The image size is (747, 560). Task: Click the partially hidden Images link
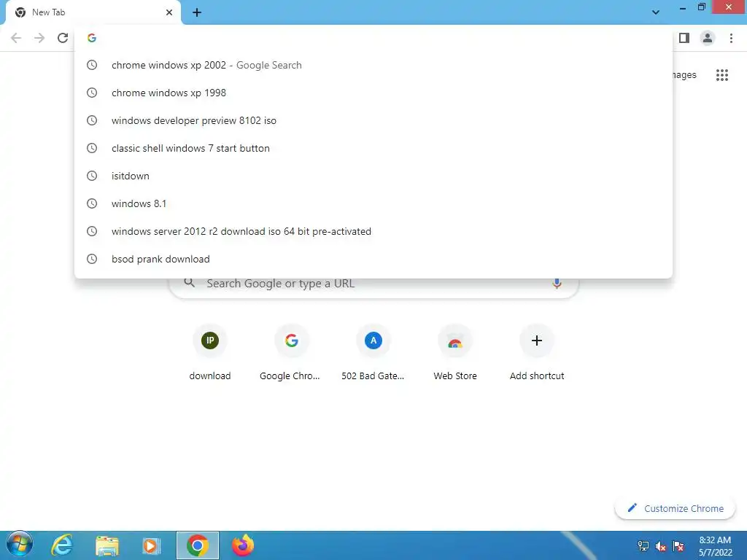point(684,75)
